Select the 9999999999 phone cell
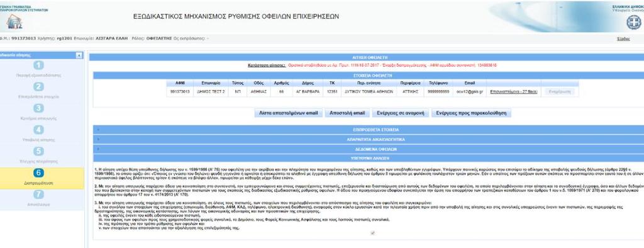This screenshot has height=248, width=644. coord(438,92)
